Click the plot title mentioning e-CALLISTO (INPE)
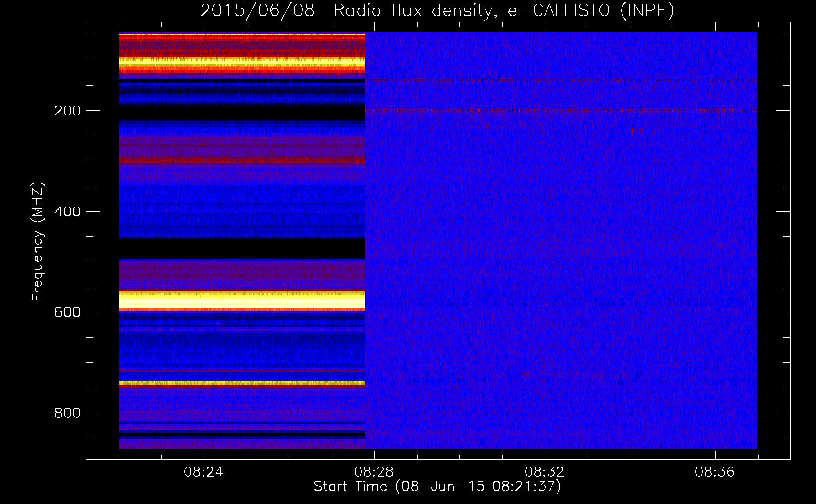The image size is (816, 504). pos(437,10)
